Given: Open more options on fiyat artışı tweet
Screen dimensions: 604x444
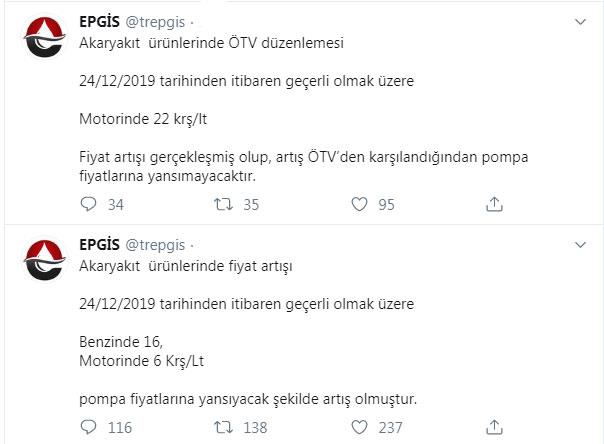Looking at the screenshot, I should tap(580, 244).
